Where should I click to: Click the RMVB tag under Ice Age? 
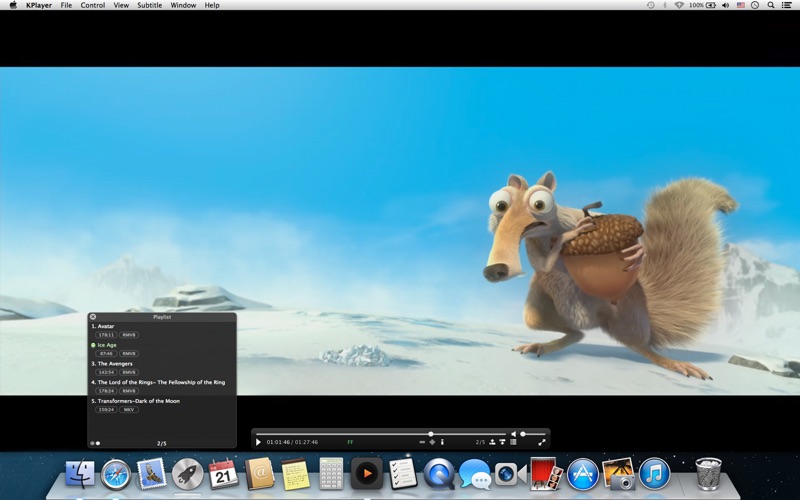(129, 353)
